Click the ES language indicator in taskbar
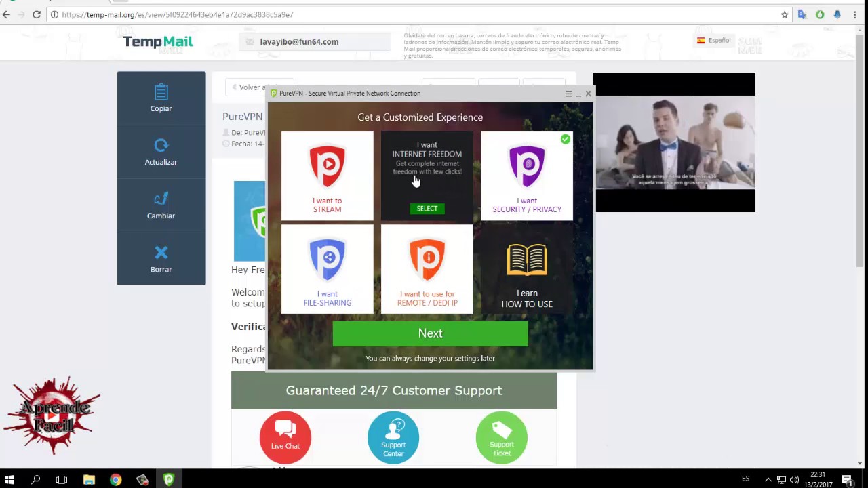 (x=745, y=479)
